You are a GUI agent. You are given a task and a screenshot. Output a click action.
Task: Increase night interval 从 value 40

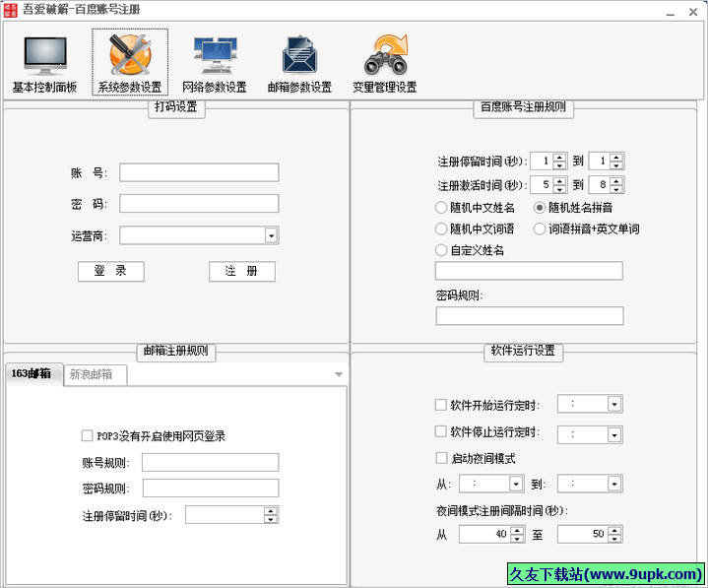click(517, 530)
